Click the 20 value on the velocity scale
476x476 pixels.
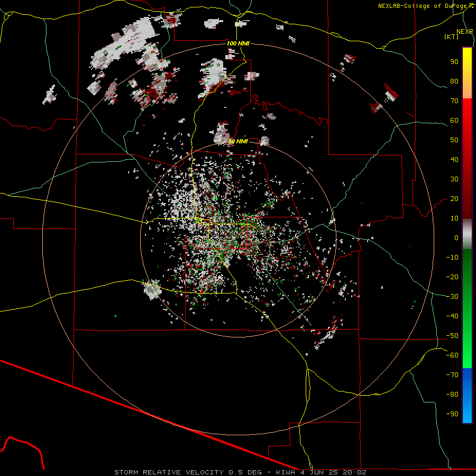454,198
